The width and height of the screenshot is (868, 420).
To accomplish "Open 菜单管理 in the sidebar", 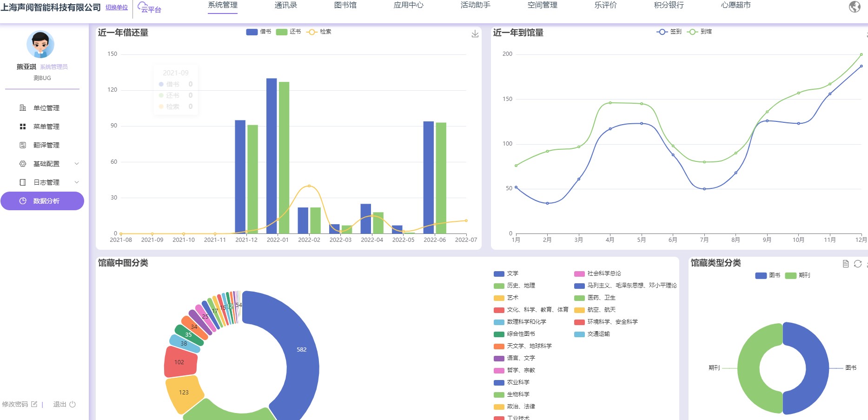I will pyautogui.click(x=42, y=127).
